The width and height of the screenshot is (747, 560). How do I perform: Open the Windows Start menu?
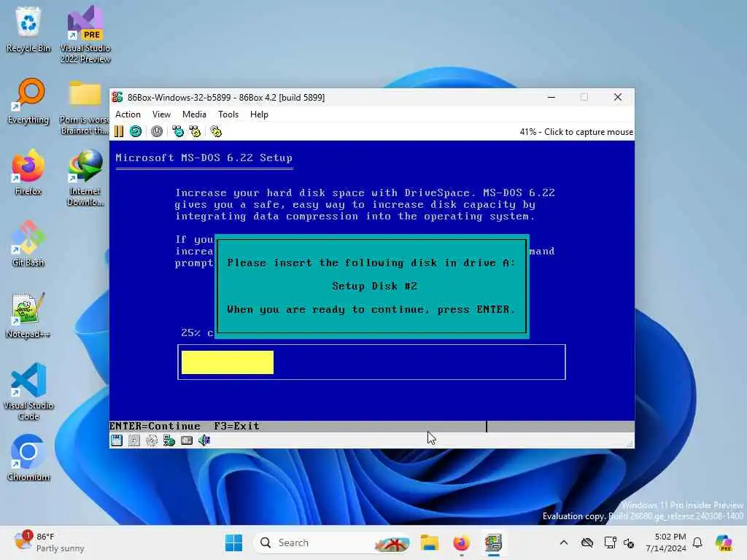(x=233, y=542)
